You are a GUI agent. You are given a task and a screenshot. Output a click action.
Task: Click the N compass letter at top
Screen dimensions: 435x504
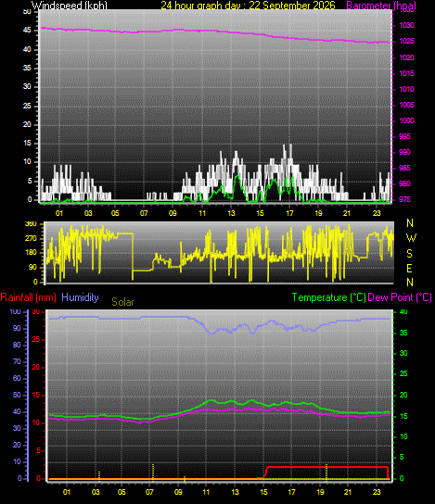[410, 222]
